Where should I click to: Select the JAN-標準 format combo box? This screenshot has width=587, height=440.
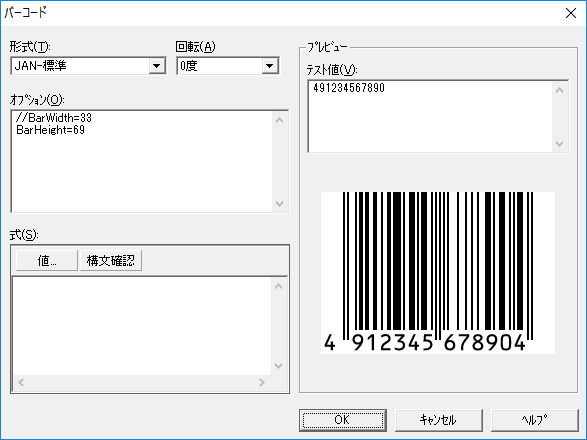click(88, 66)
